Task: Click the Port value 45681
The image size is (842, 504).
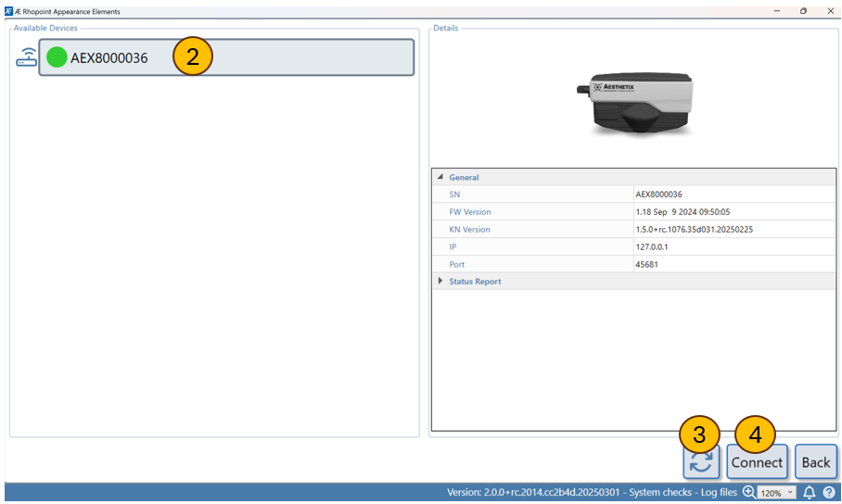Action: 648,264
